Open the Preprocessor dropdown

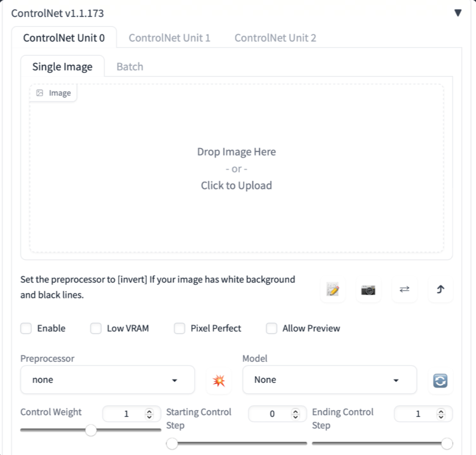click(107, 380)
